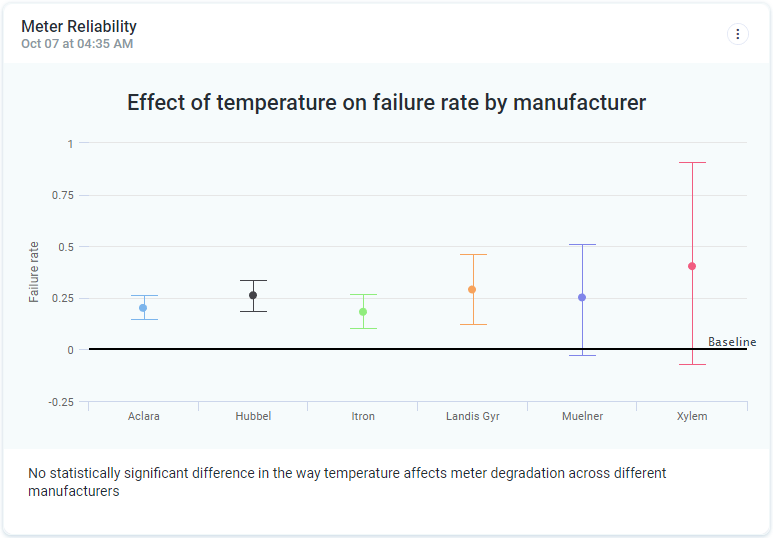Click the Xylem red data point
This screenshot has height=538, width=773.
point(692,266)
